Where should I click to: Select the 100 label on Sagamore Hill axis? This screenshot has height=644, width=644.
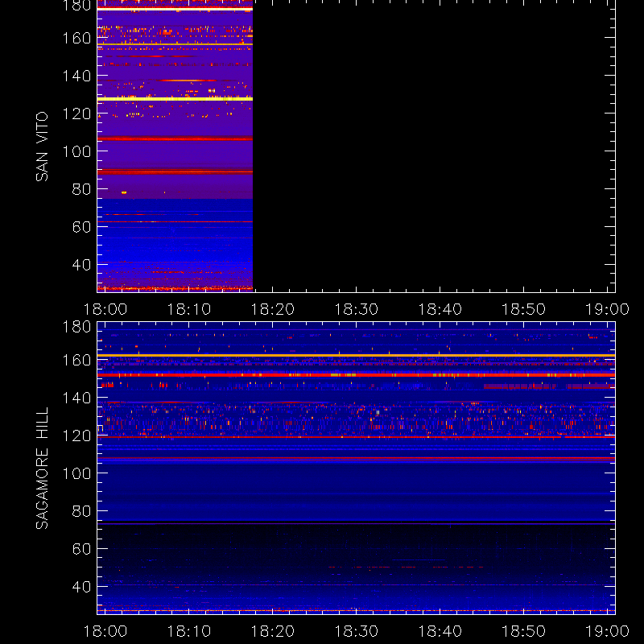76,473
